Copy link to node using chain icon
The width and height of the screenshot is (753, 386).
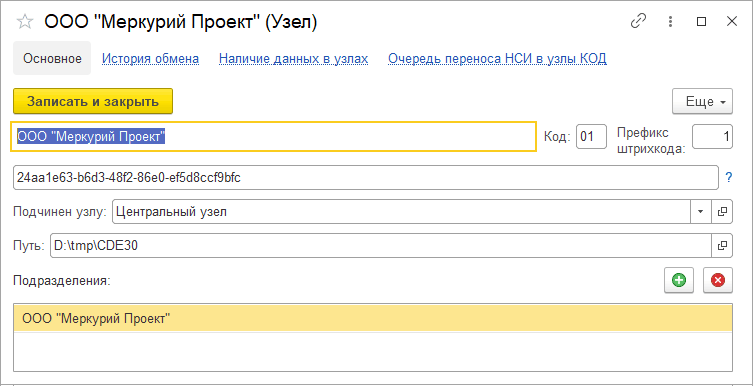pos(638,22)
